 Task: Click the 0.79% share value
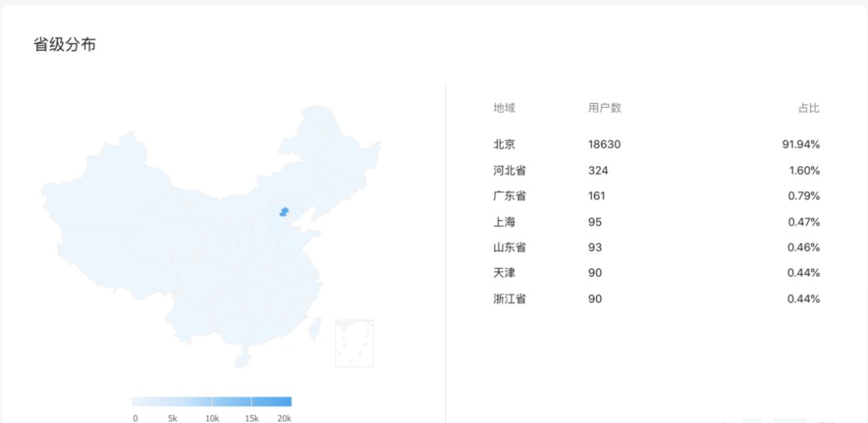pyautogui.click(x=804, y=196)
